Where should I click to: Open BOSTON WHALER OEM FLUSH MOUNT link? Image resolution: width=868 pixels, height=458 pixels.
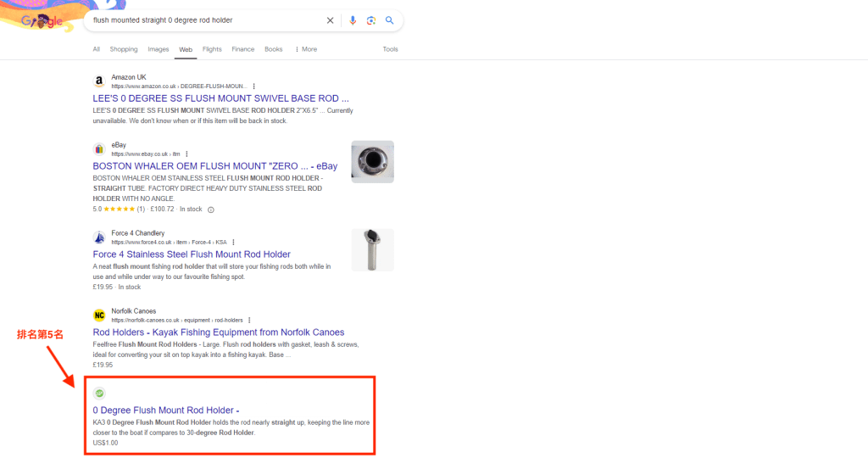(x=214, y=166)
